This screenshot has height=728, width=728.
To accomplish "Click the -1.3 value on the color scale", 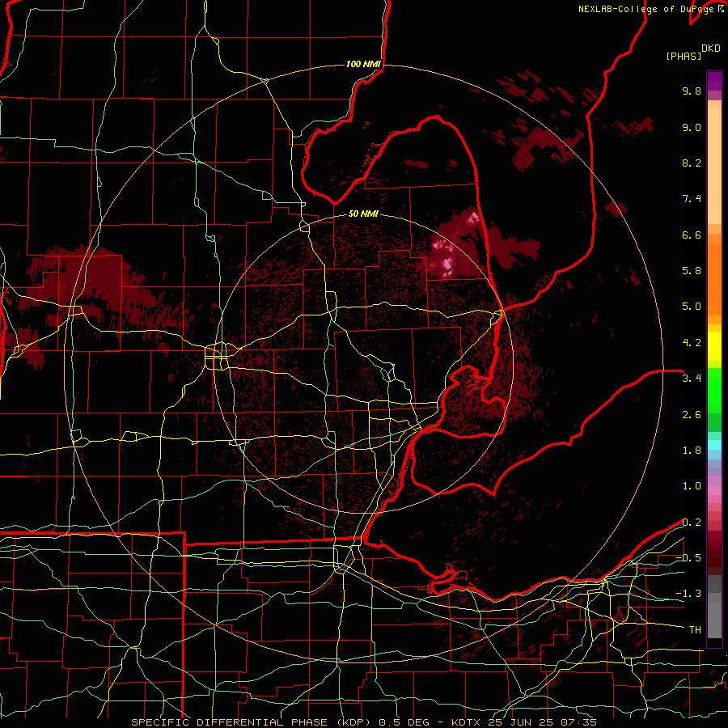I will (x=688, y=594).
